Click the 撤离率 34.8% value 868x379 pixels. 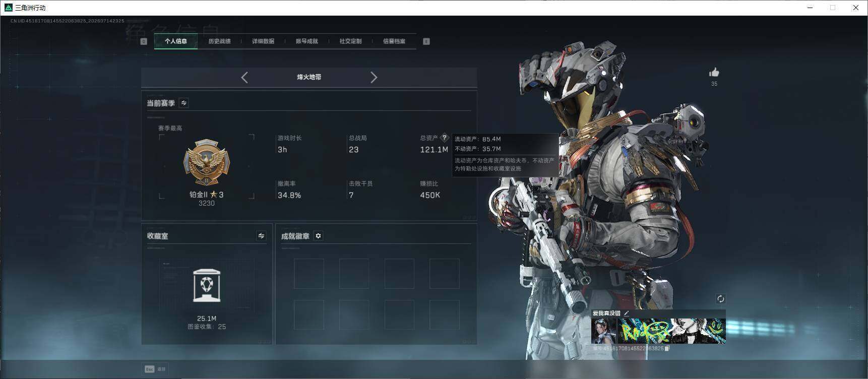pos(289,195)
